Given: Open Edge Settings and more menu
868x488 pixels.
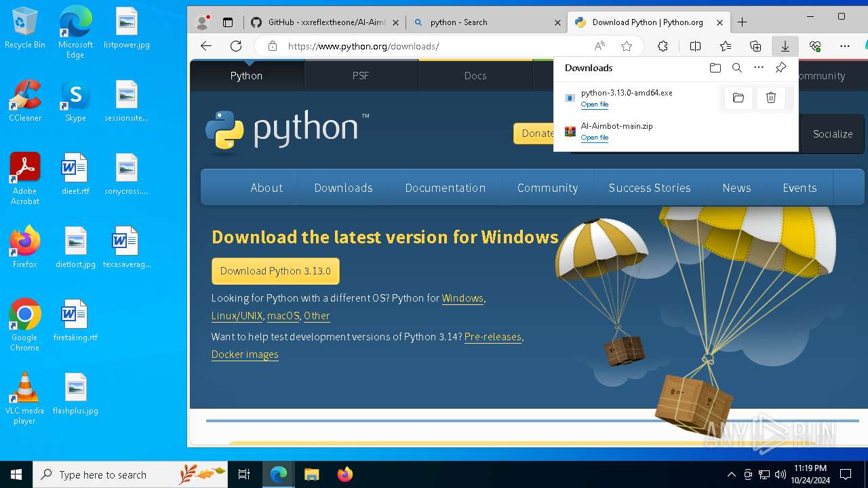Looking at the screenshot, I should [844, 46].
